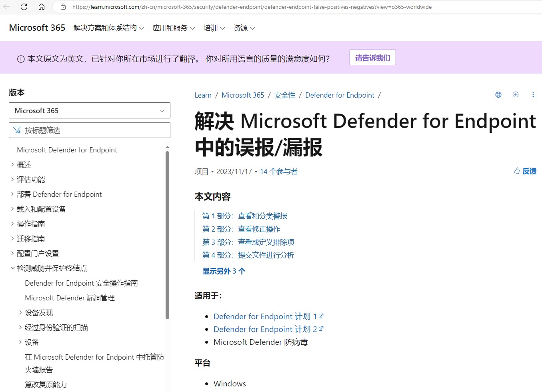
Task: Click the Learn breadcrumb link
Action: coord(203,95)
